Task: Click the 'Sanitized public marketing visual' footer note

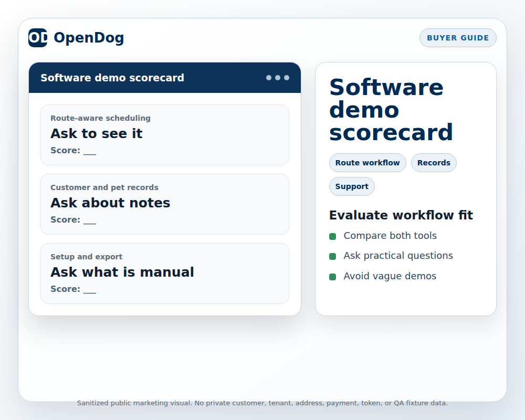Action: point(262,403)
